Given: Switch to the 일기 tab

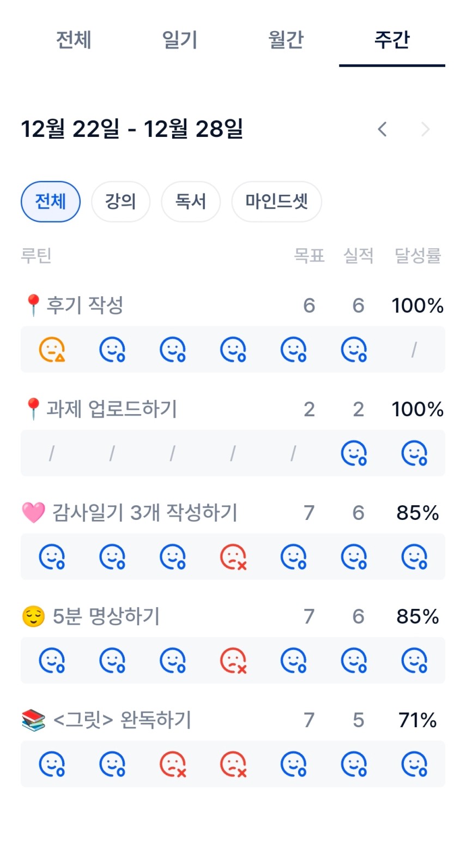Looking at the screenshot, I should (x=180, y=40).
